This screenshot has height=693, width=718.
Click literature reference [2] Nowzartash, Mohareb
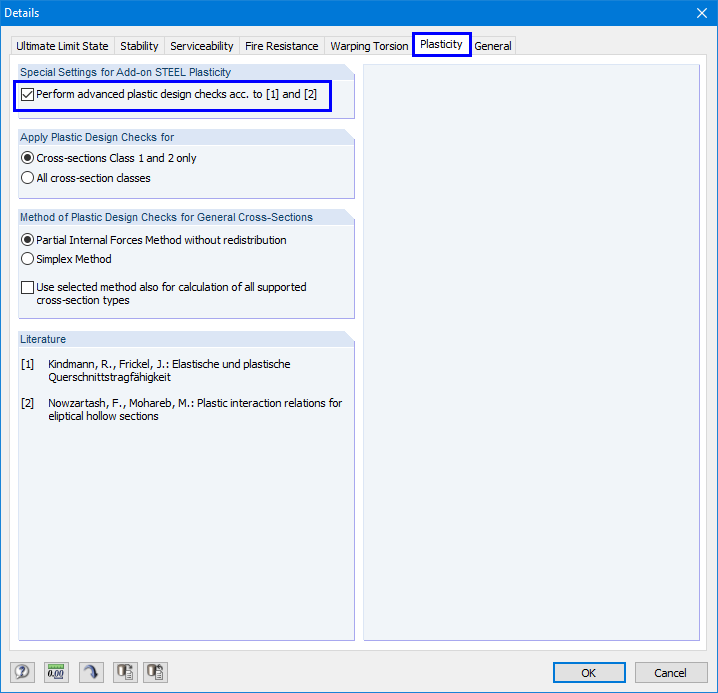(x=182, y=409)
